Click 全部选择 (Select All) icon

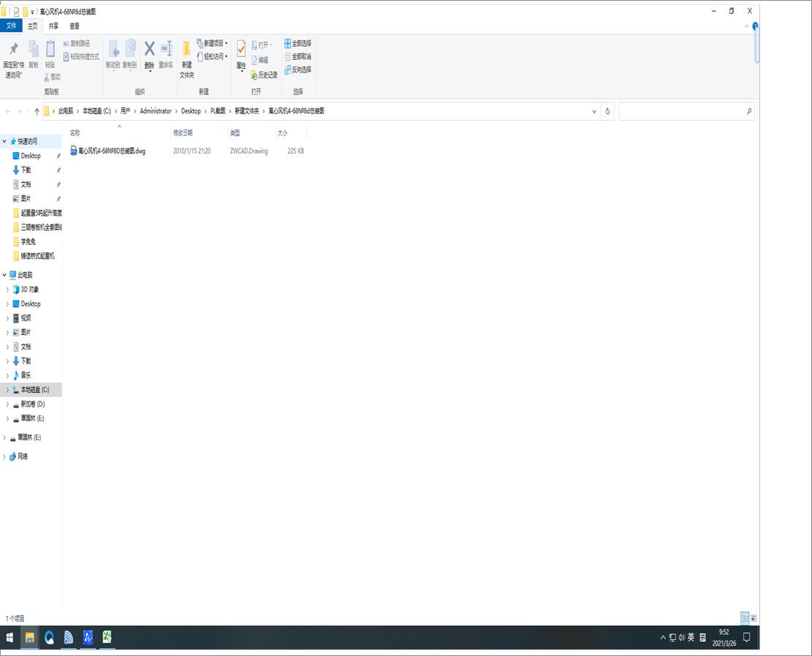click(299, 42)
